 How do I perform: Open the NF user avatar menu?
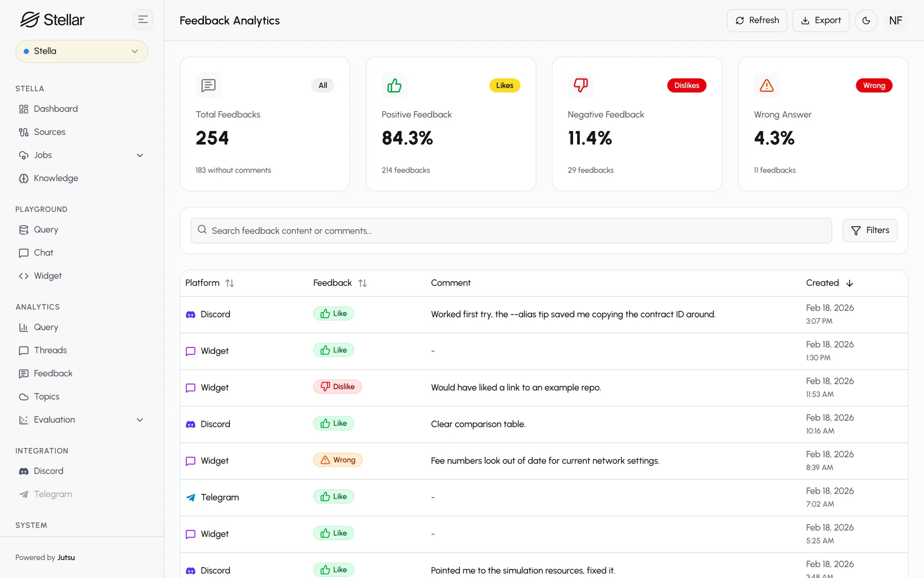[x=895, y=21]
